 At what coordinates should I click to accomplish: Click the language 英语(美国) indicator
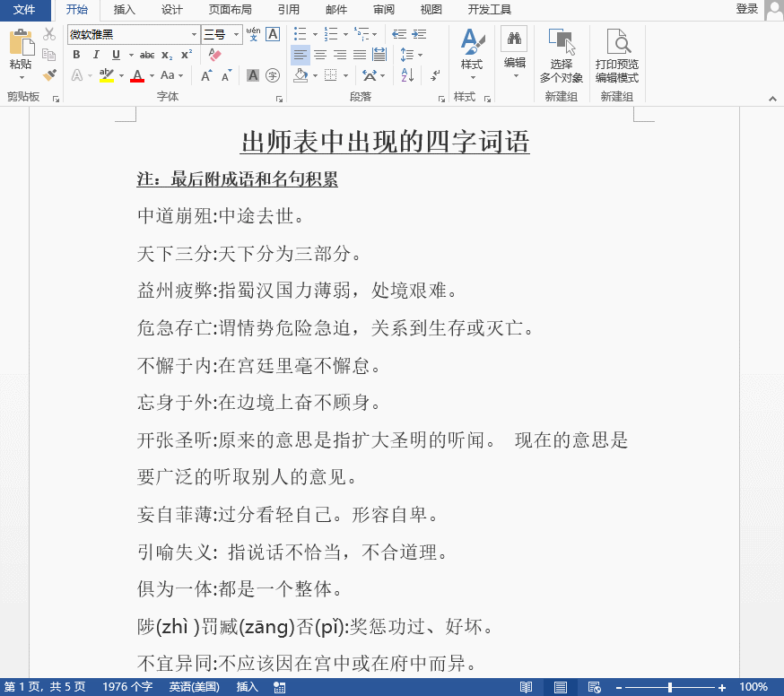(194, 687)
